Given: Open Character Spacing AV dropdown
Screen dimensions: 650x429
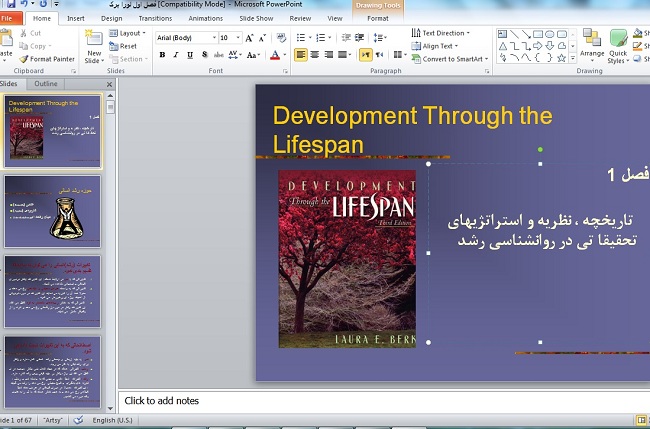Looking at the screenshot, I should pos(235,55).
